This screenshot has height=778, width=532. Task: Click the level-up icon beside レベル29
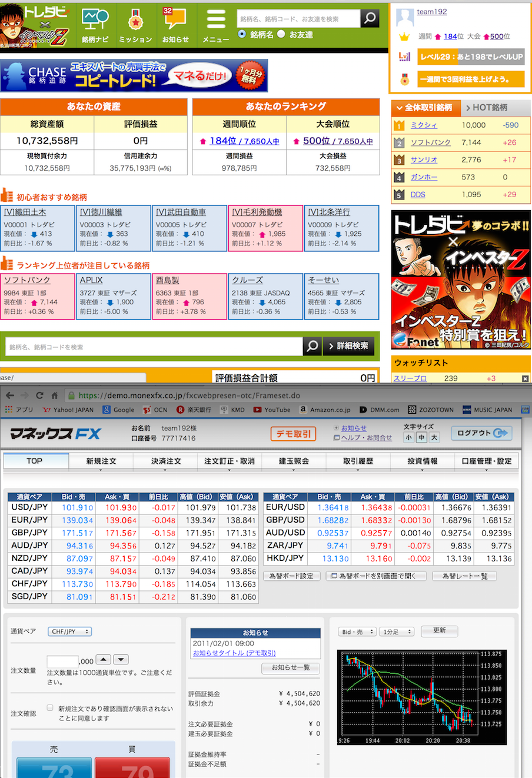[404, 57]
